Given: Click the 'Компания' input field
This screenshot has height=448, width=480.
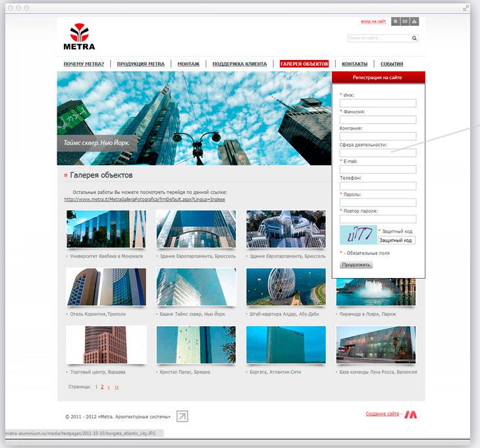Looking at the screenshot, I should [x=378, y=136].
